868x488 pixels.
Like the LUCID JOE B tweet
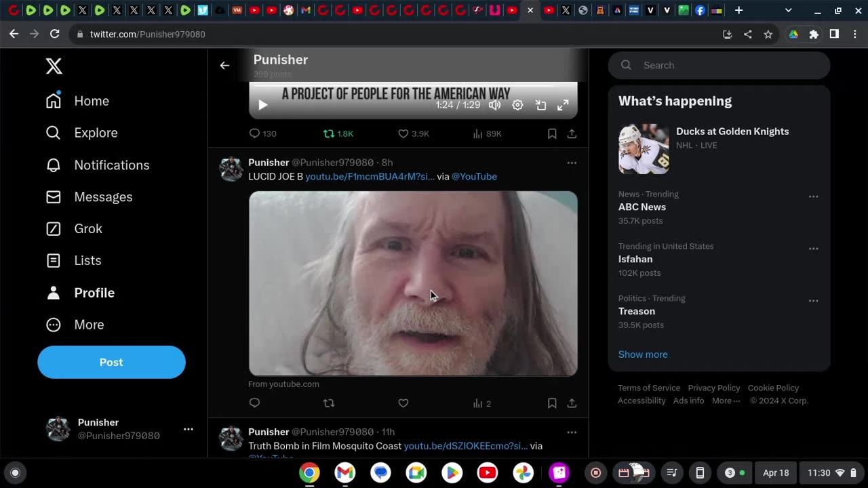coord(403,403)
